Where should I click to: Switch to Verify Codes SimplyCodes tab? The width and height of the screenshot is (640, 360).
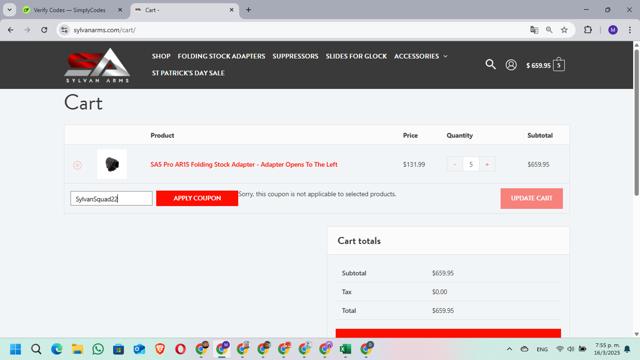point(69,10)
